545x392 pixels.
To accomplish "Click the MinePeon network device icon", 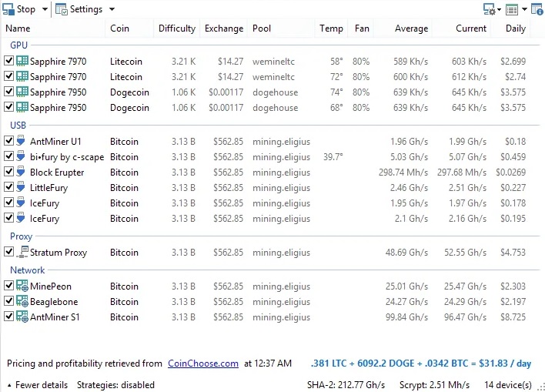I will point(22,286).
